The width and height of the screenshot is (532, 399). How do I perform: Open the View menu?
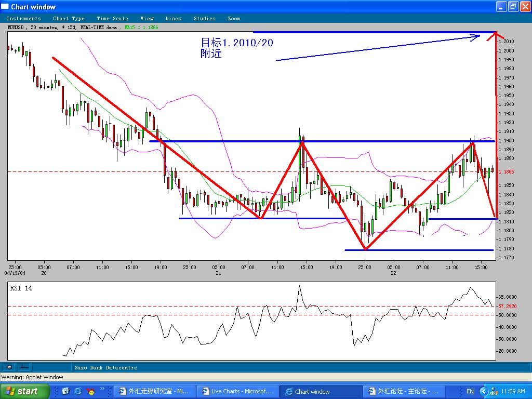[147, 19]
